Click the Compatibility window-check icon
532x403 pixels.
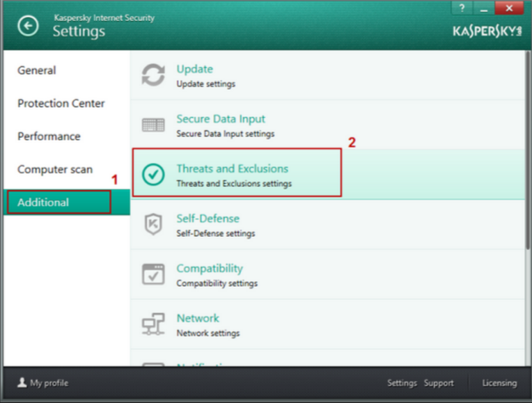[153, 274]
